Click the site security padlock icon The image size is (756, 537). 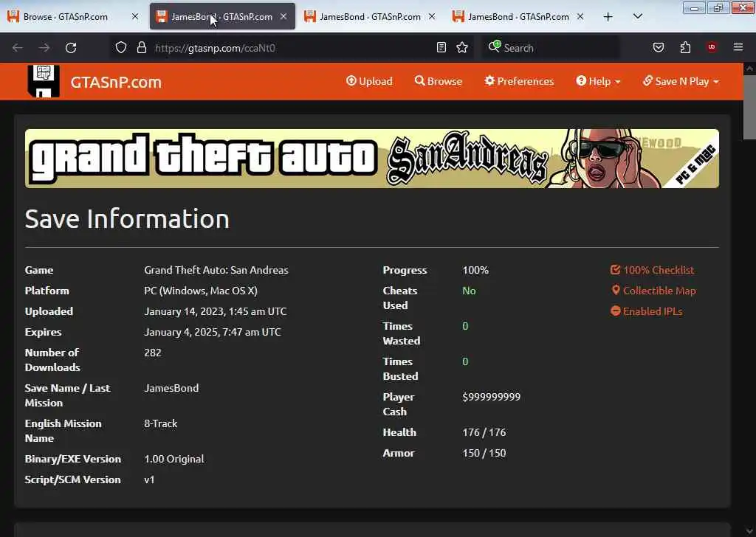tap(141, 47)
